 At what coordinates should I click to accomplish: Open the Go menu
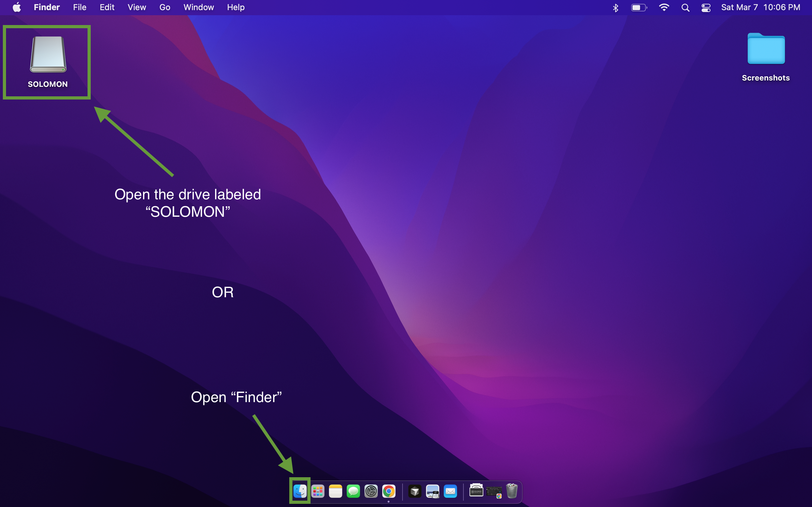(164, 7)
